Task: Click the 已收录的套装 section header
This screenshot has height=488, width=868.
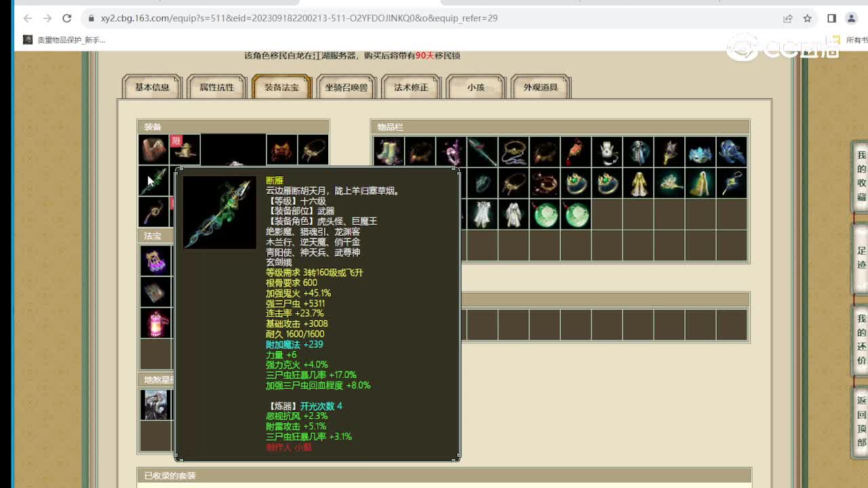Action: 443,476
